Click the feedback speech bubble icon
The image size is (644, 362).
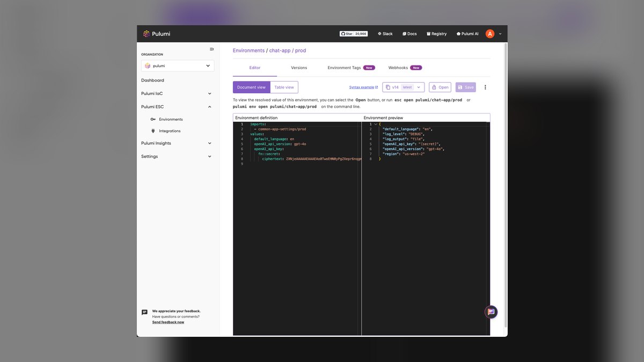[144, 312]
